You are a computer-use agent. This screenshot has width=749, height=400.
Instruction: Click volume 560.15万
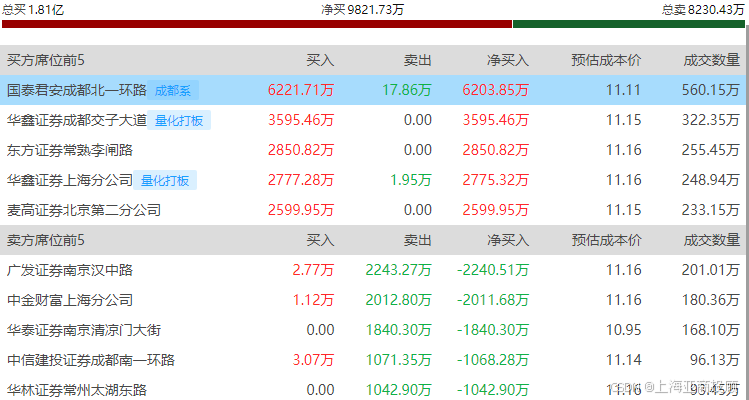coord(711,90)
